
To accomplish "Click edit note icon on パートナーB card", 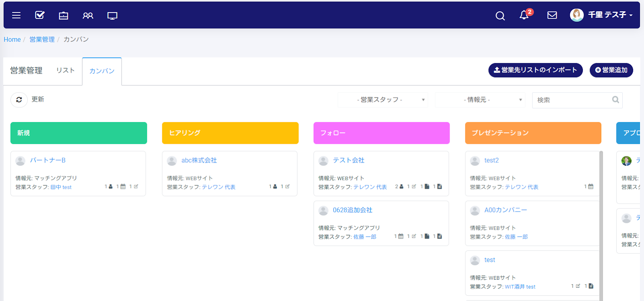I will pyautogui.click(x=136, y=186).
